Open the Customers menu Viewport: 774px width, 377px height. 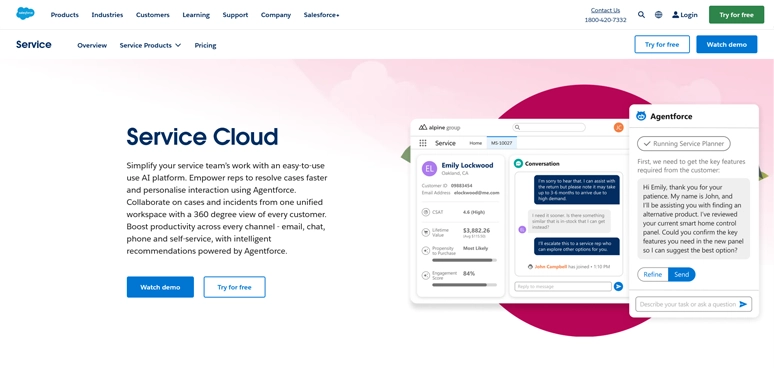pos(153,15)
